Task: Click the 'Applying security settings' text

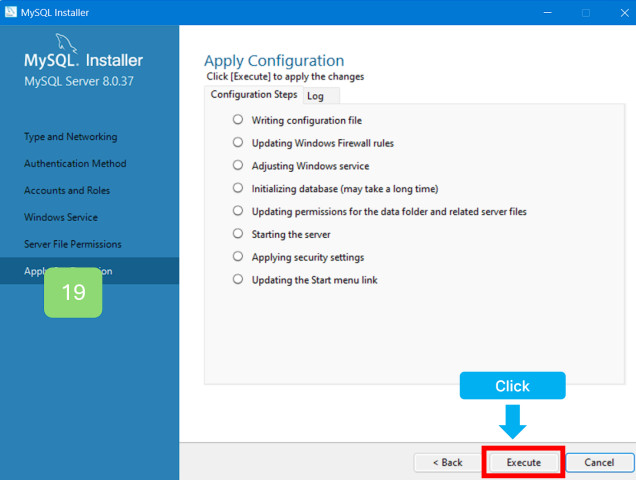Action: (x=308, y=257)
